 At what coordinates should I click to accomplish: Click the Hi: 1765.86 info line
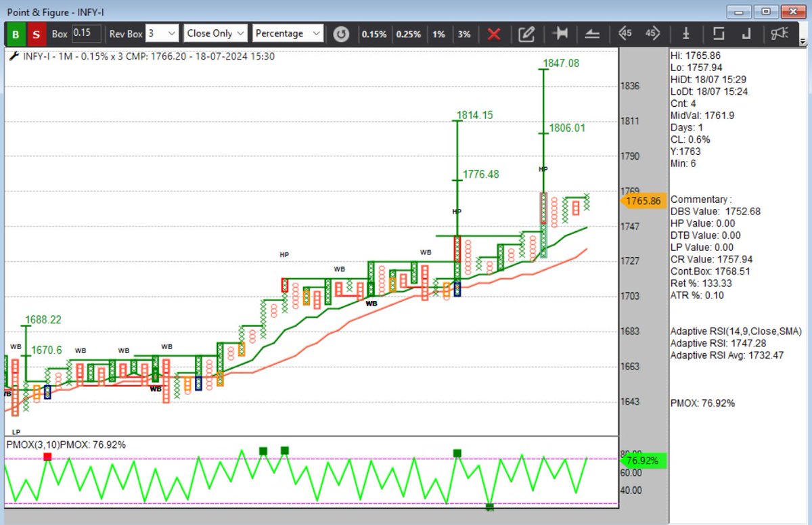point(696,55)
